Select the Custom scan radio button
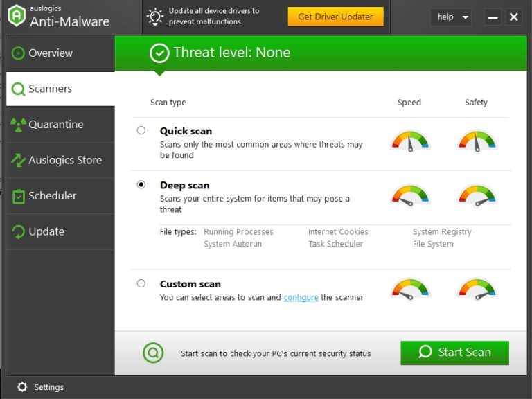Screen dimensions: 532x399 pyautogui.click(x=141, y=283)
